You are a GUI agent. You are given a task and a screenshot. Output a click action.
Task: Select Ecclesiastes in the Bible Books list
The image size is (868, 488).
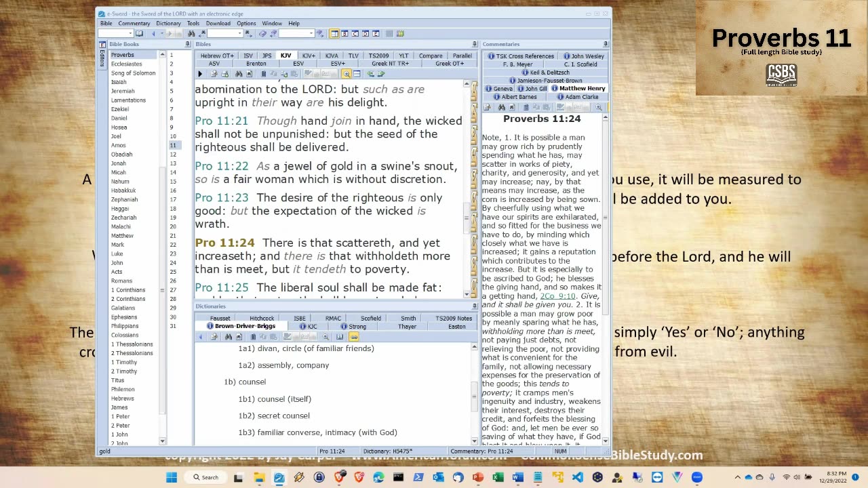pos(127,64)
